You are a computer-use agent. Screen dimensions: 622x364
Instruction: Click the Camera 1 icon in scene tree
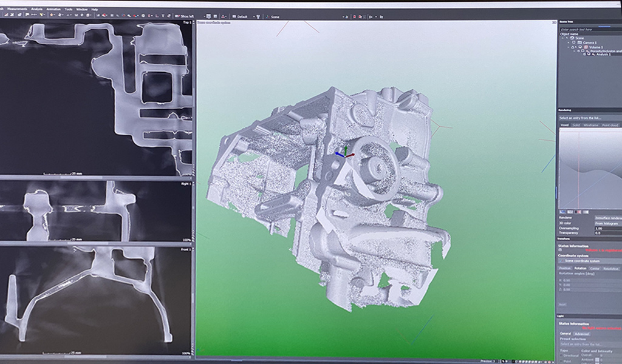(x=579, y=42)
